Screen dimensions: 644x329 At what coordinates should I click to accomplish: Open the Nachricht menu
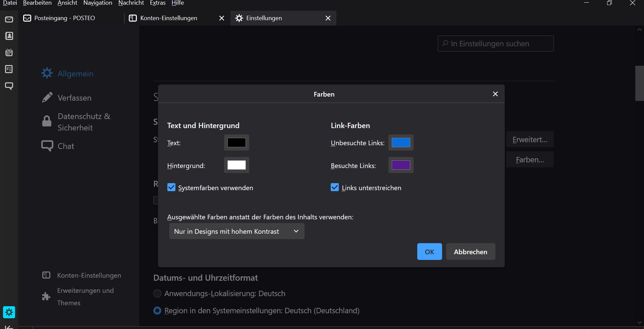(x=131, y=3)
